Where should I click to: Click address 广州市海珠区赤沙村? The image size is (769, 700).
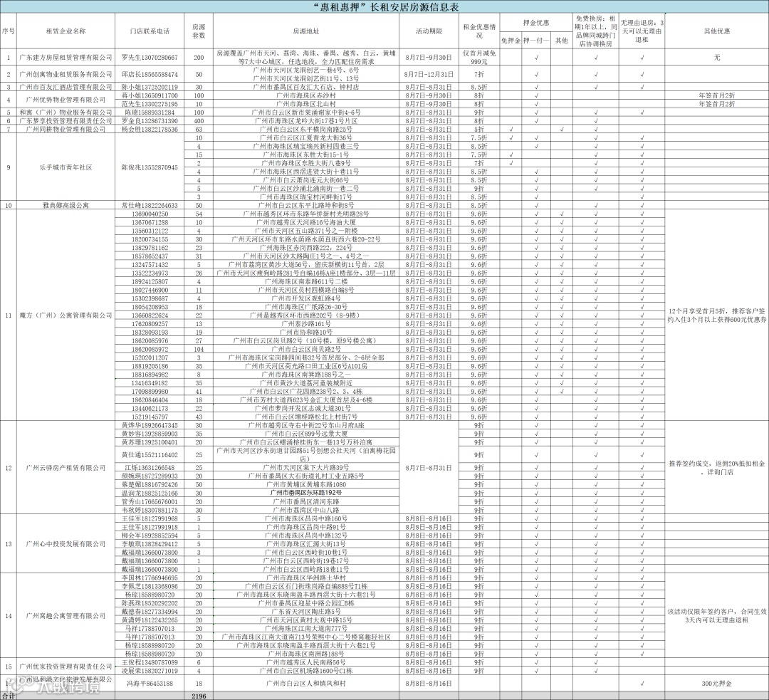pos(306,95)
